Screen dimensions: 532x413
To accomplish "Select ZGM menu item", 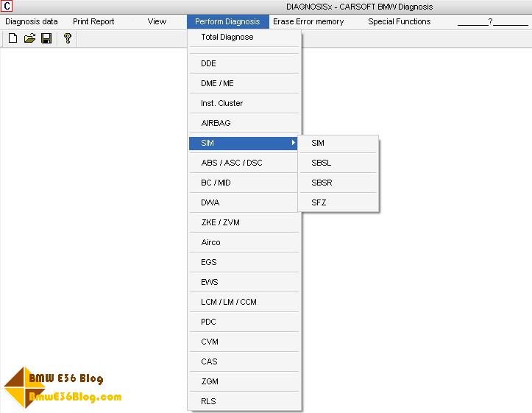I will click(244, 381).
